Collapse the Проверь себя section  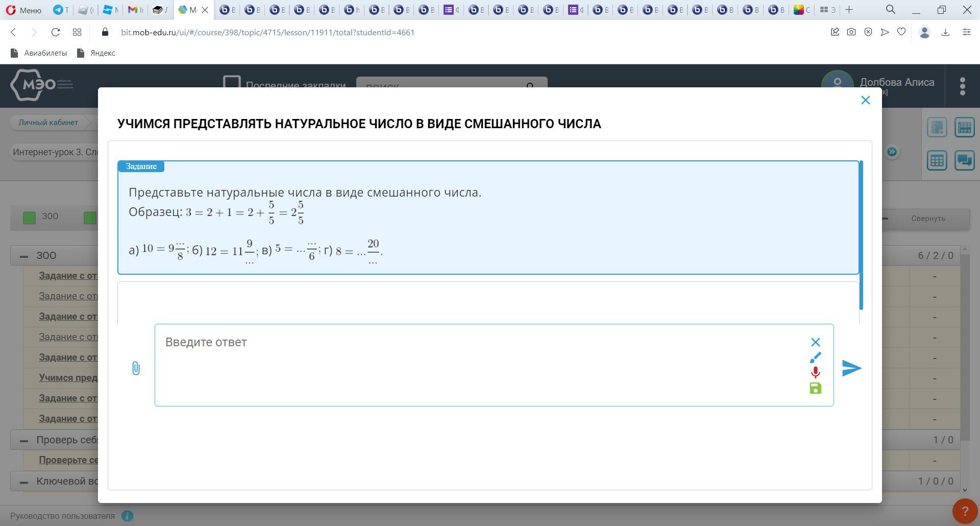tap(24, 440)
